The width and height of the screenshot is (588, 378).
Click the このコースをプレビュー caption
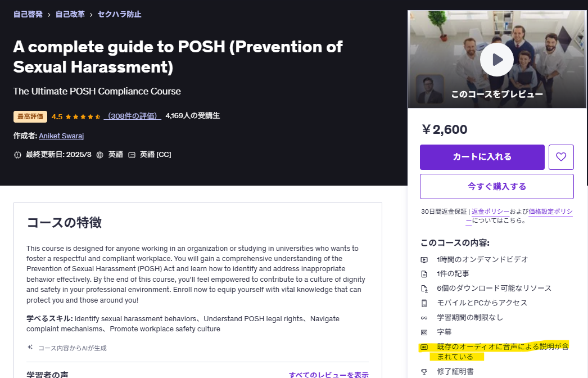coord(497,94)
